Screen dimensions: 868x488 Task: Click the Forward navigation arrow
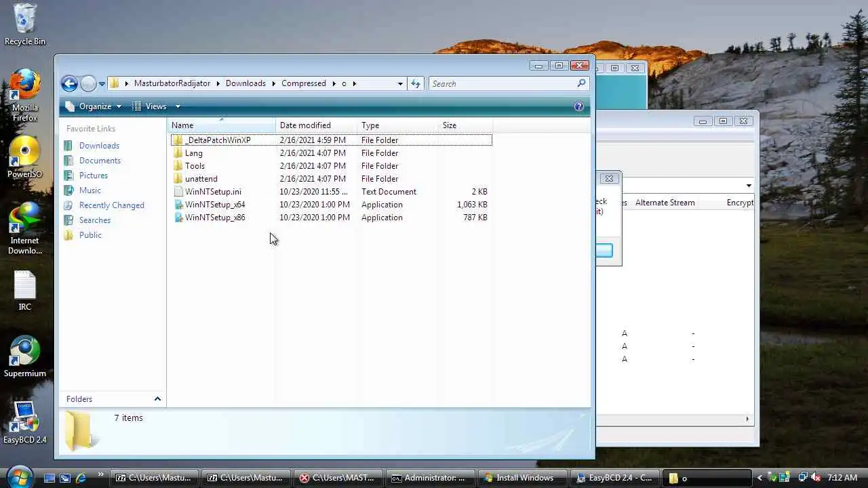[x=88, y=83]
